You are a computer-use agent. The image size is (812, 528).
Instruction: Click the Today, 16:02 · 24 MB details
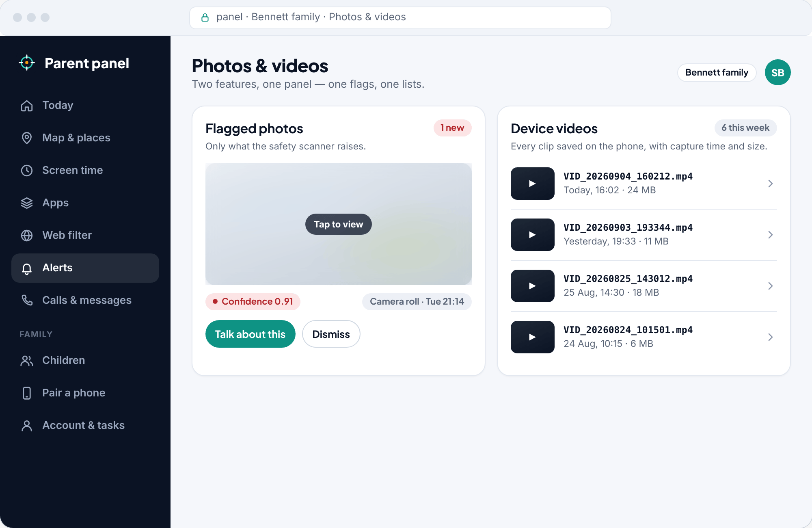(x=609, y=190)
